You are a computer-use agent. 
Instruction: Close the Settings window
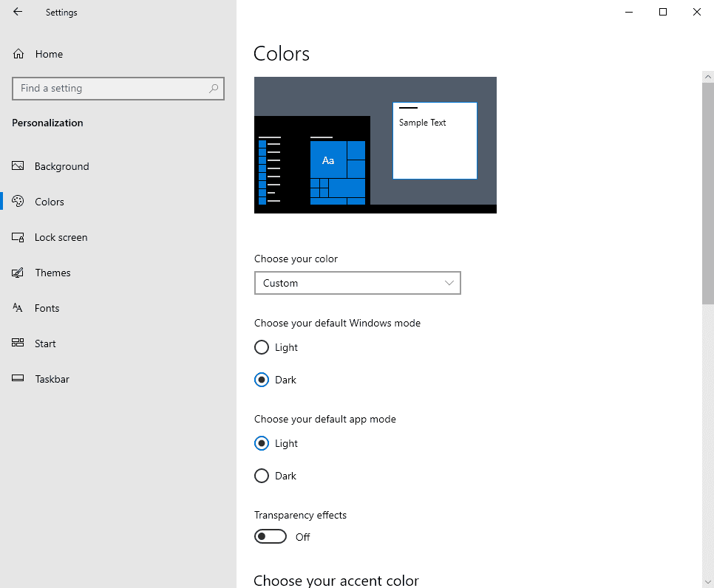[x=697, y=12]
